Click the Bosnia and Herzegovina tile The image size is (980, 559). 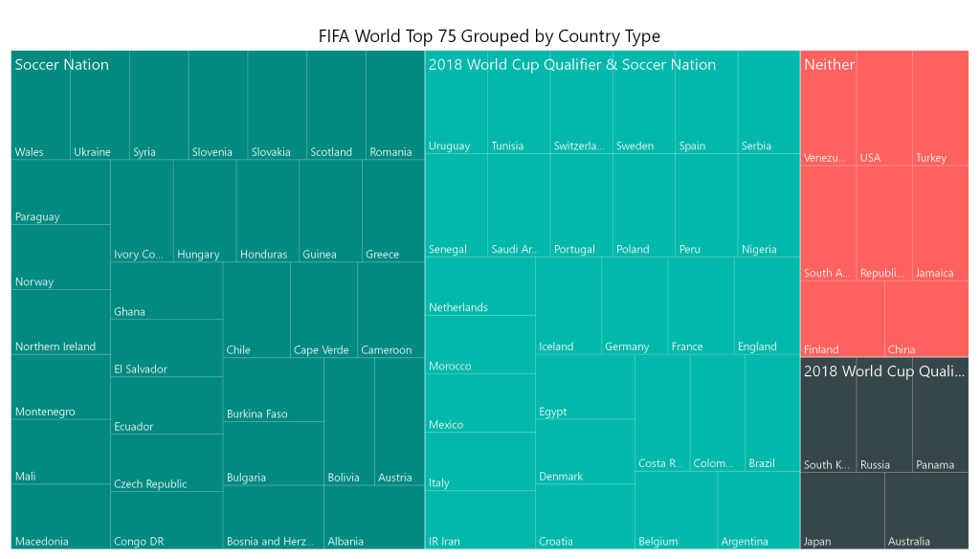pos(274,518)
